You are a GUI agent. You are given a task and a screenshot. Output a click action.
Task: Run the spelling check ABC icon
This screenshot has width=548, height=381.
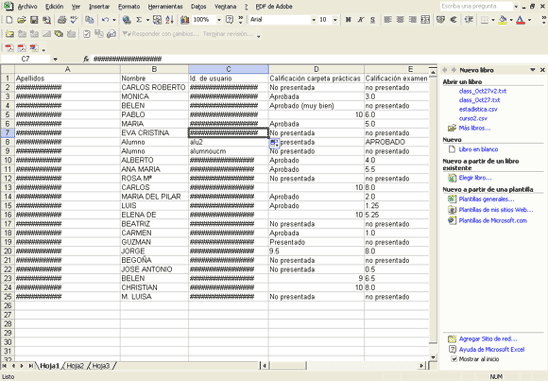tap(74, 20)
